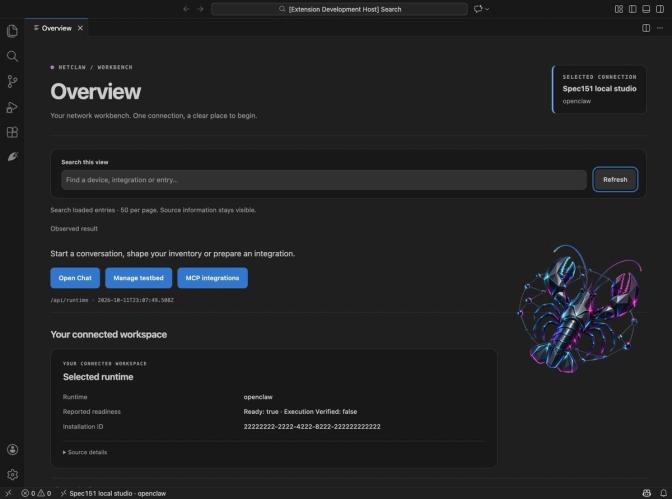Open errors and warnings count in the status bar
Viewport: 672px width, 499px height.
(x=36, y=493)
